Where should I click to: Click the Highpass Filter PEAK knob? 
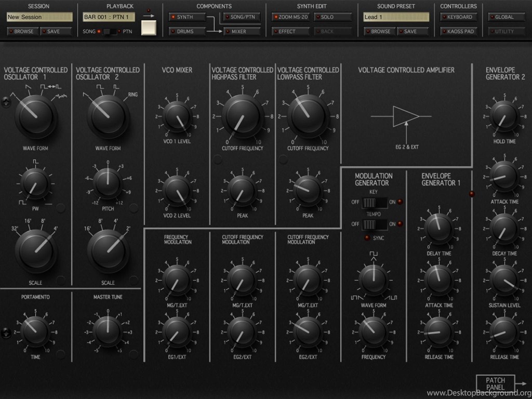point(242,190)
